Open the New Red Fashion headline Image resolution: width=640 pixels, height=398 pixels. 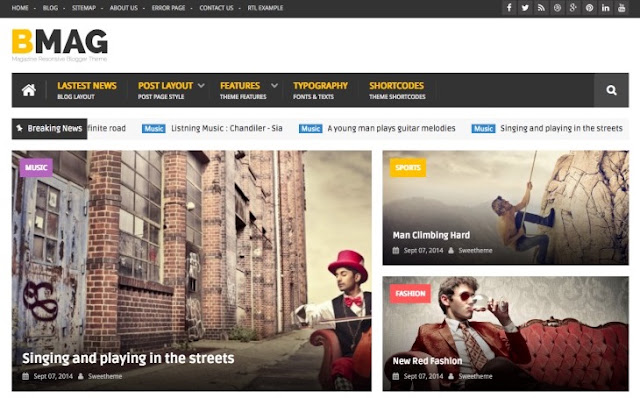coord(427,361)
